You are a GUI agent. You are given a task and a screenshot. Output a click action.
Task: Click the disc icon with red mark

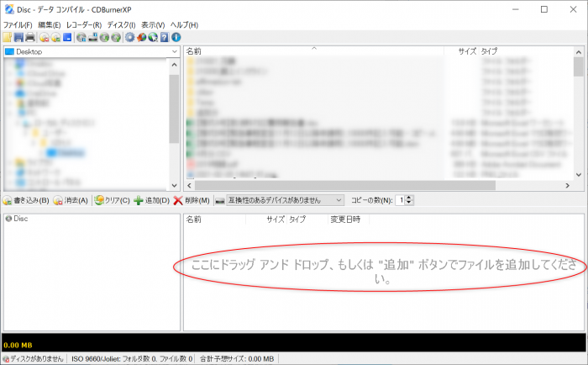coord(45,37)
